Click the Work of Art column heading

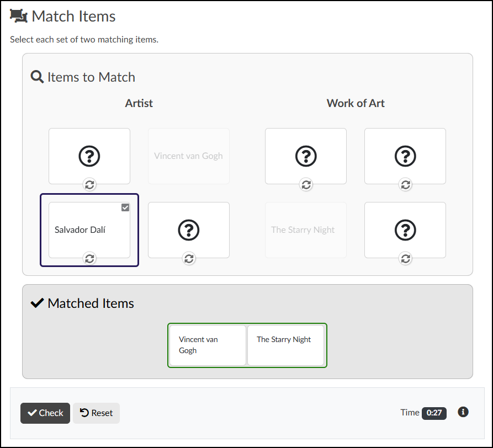pyautogui.click(x=356, y=103)
